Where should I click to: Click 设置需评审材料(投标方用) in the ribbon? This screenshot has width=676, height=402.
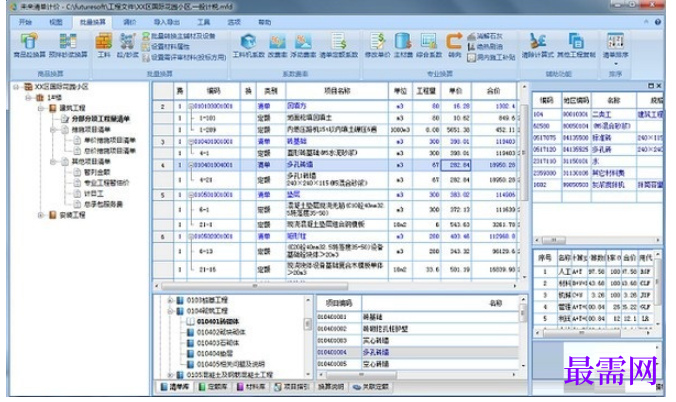pos(185,57)
